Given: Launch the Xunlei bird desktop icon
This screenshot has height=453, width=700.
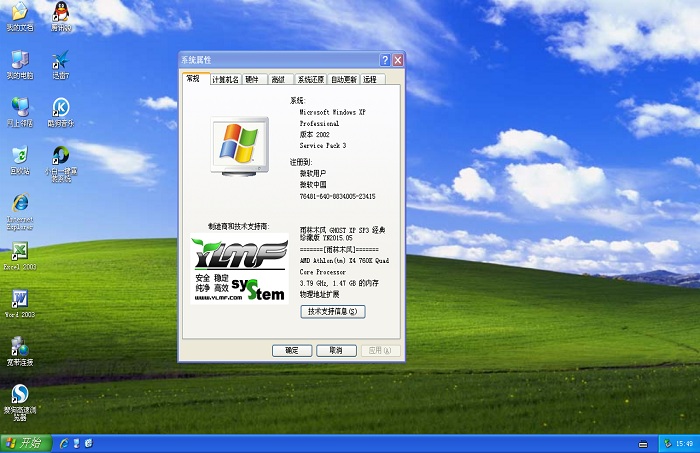Looking at the screenshot, I should [61, 61].
